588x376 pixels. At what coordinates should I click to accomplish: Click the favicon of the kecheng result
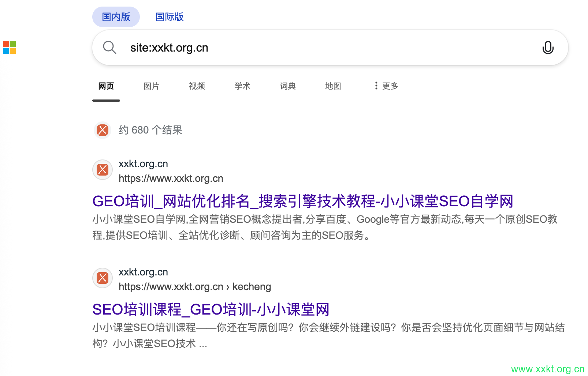[x=103, y=278]
